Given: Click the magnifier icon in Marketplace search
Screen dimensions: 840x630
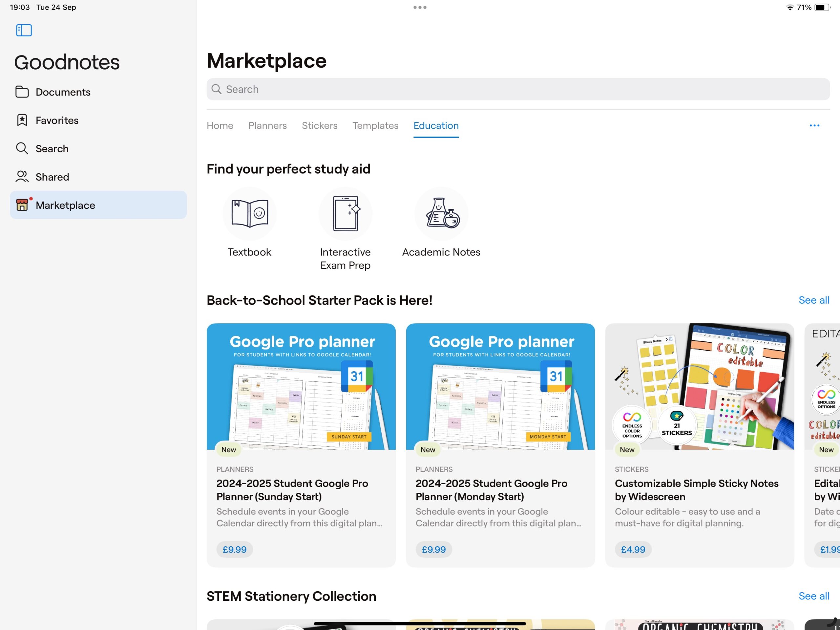Looking at the screenshot, I should [217, 89].
